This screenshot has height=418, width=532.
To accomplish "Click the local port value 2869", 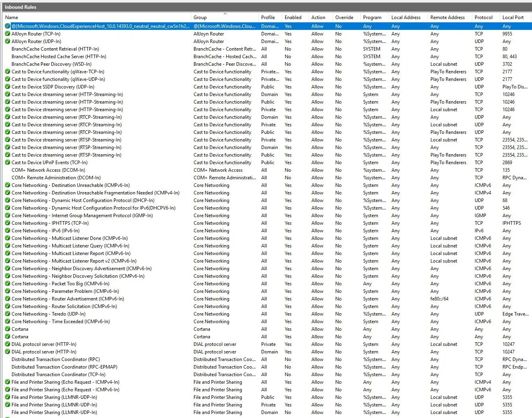I will (x=507, y=163).
